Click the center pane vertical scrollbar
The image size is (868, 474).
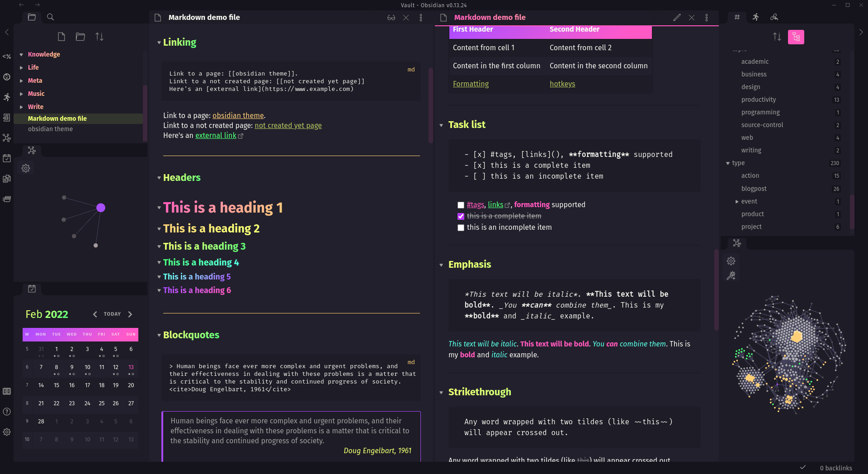point(430,105)
